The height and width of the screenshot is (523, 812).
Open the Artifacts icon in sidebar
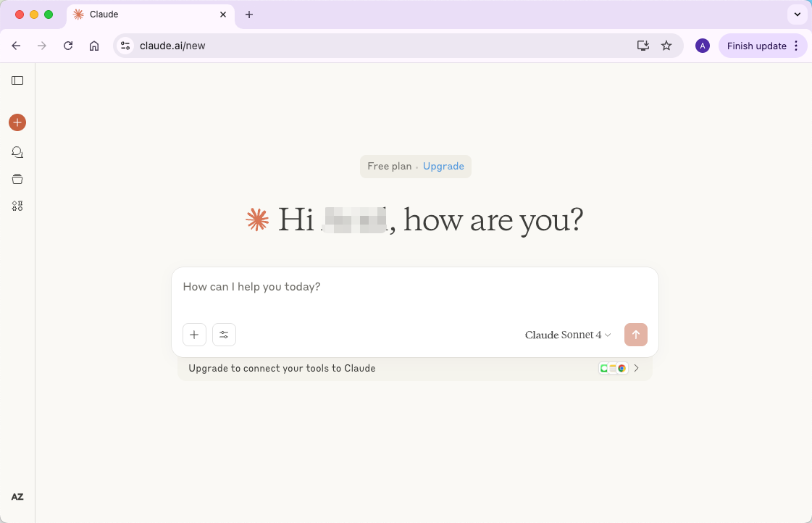(x=17, y=206)
